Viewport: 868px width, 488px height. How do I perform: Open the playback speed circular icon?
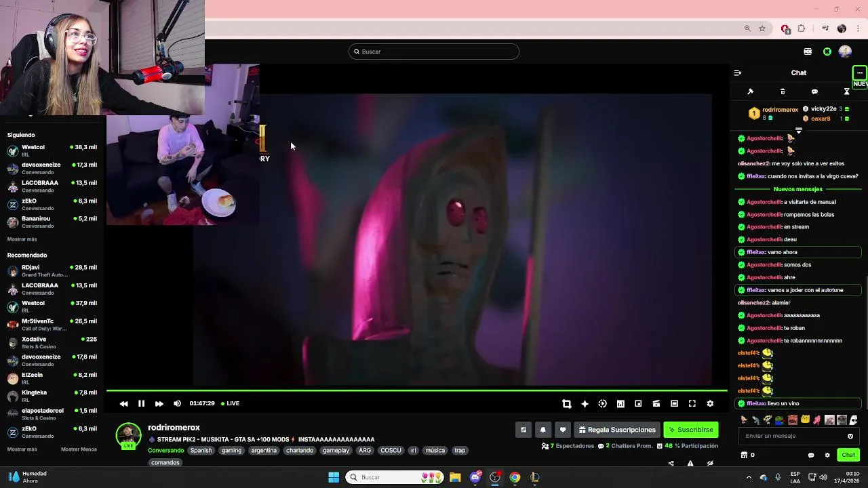[602, 403]
